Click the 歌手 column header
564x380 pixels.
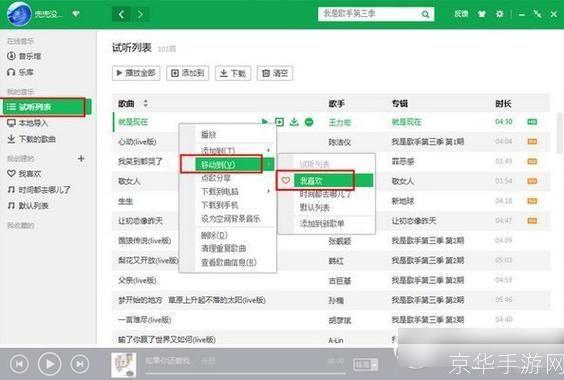(336, 104)
